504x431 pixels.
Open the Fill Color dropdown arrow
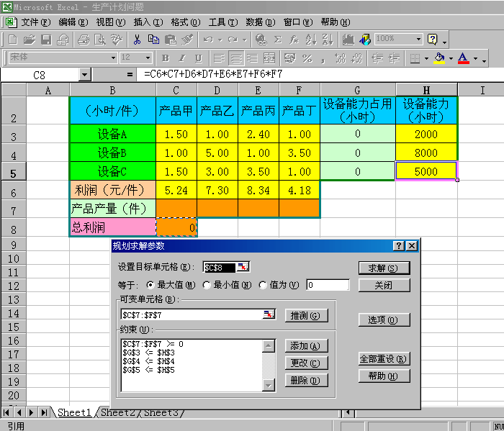click(451, 58)
